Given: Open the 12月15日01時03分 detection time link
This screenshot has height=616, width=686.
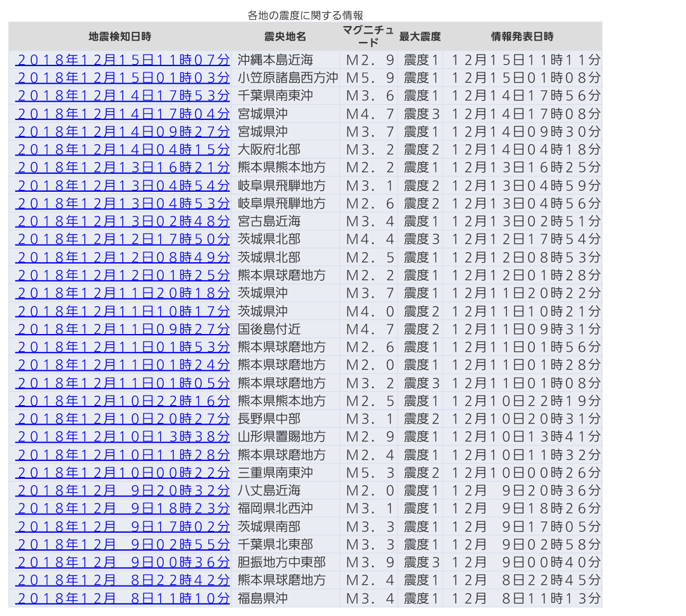Looking at the screenshot, I should (123, 78).
